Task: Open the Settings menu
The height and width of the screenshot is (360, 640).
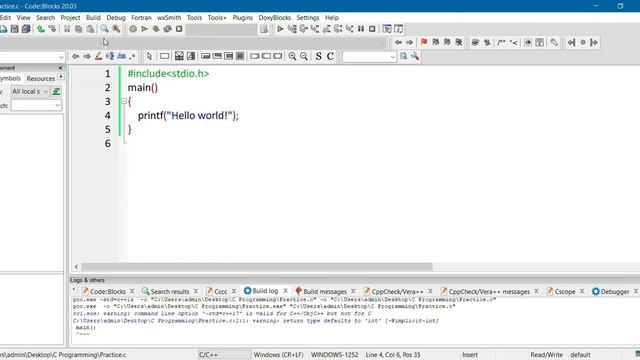Action: 308,18
